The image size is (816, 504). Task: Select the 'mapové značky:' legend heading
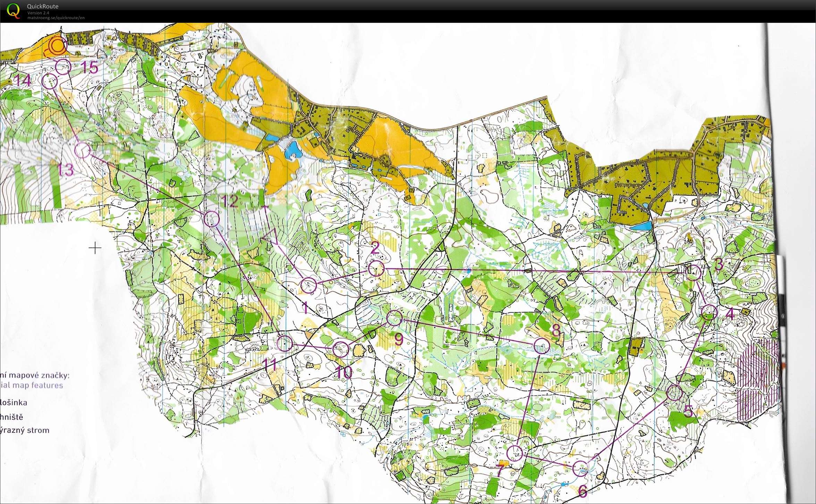39,375
